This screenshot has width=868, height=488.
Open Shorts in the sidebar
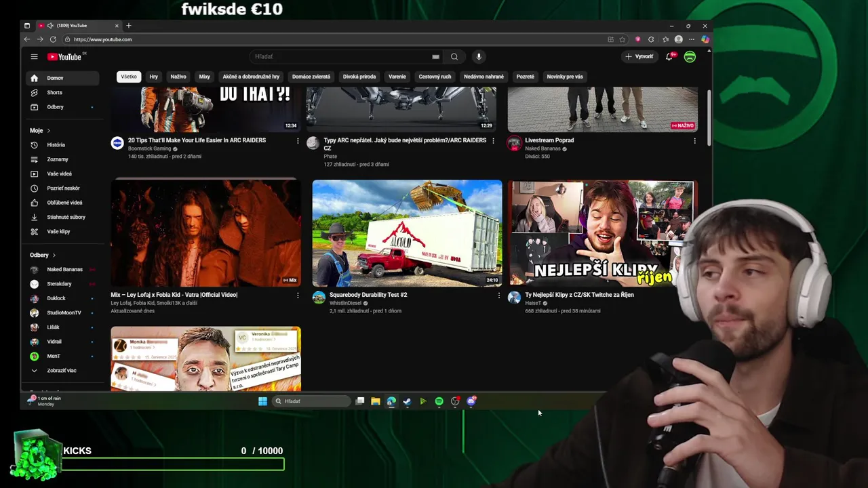pos(61,92)
